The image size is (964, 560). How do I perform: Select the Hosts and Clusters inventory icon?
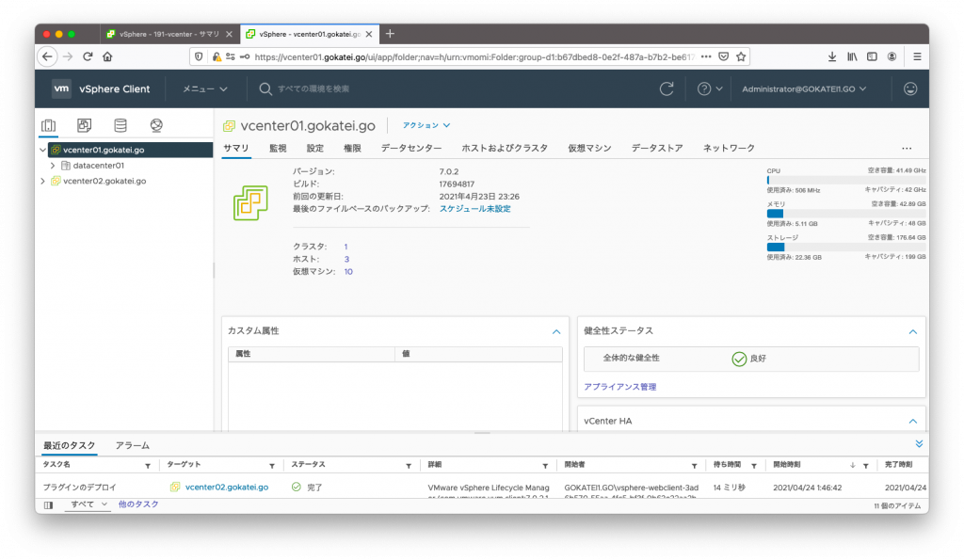click(x=49, y=124)
